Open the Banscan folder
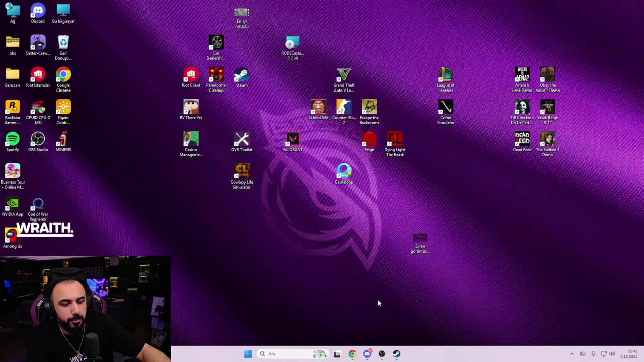Screen dimensions: 644x362 pyautogui.click(x=13, y=77)
